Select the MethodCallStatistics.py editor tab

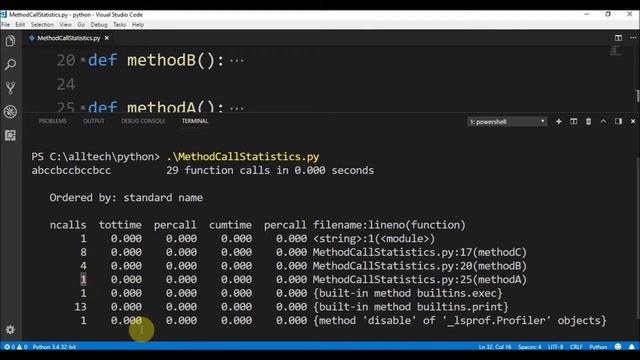(69, 38)
